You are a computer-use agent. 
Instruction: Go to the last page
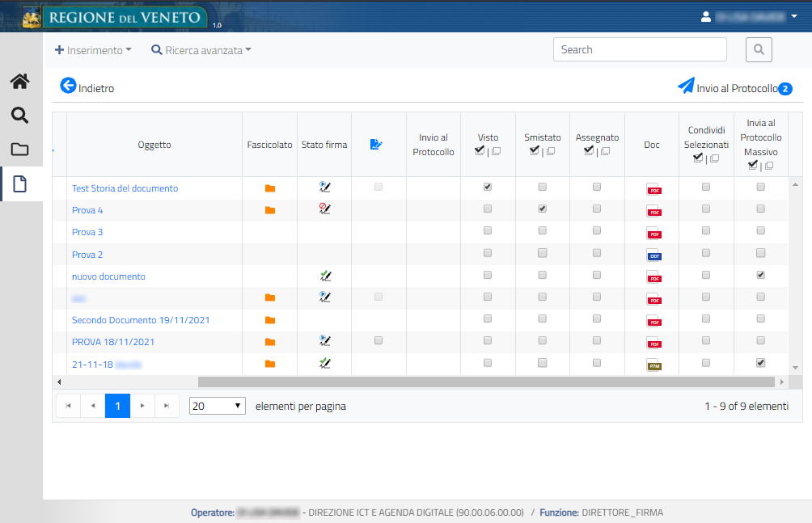click(x=167, y=406)
